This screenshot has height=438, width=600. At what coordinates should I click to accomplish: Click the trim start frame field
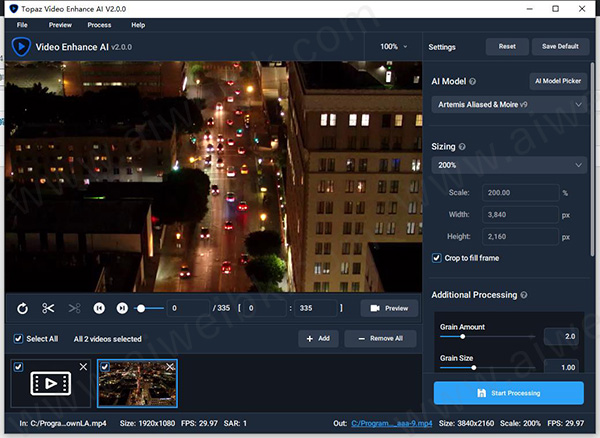pyautogui.click(x=265, y=308)
